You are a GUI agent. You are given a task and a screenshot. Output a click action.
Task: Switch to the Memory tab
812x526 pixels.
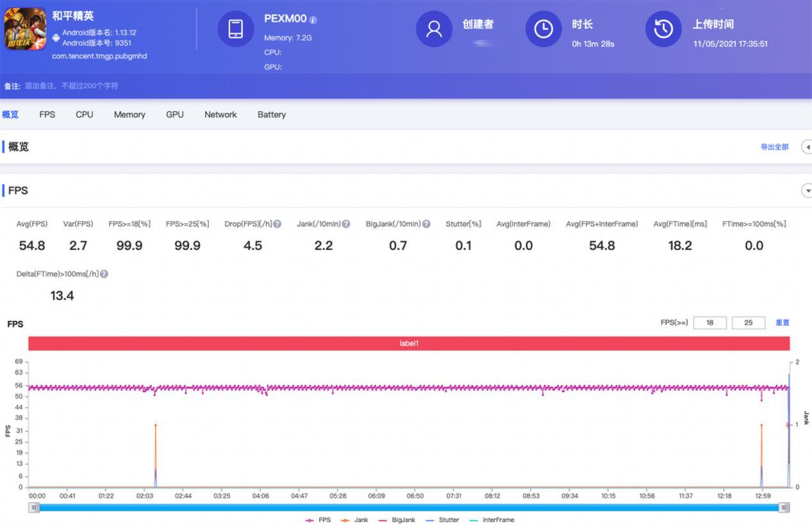click(129, 115)
